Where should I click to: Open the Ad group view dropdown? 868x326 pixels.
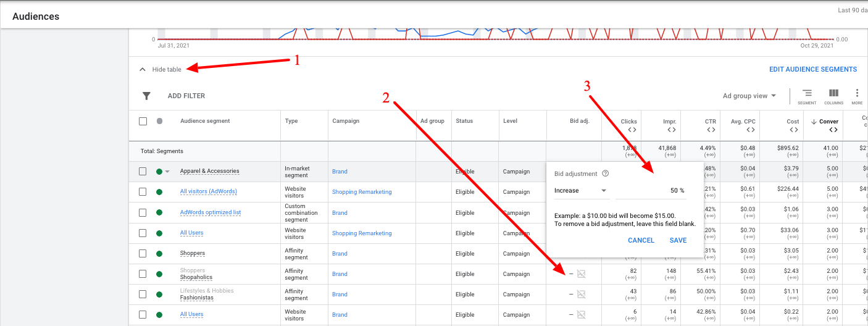(x=749, y=96)
